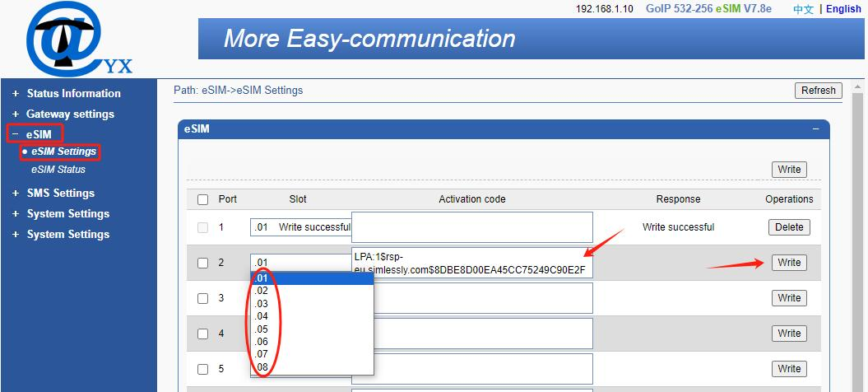Check the port 5 checkbox
This screenshot has height=392, width=868.
click(x=203, y=369)
